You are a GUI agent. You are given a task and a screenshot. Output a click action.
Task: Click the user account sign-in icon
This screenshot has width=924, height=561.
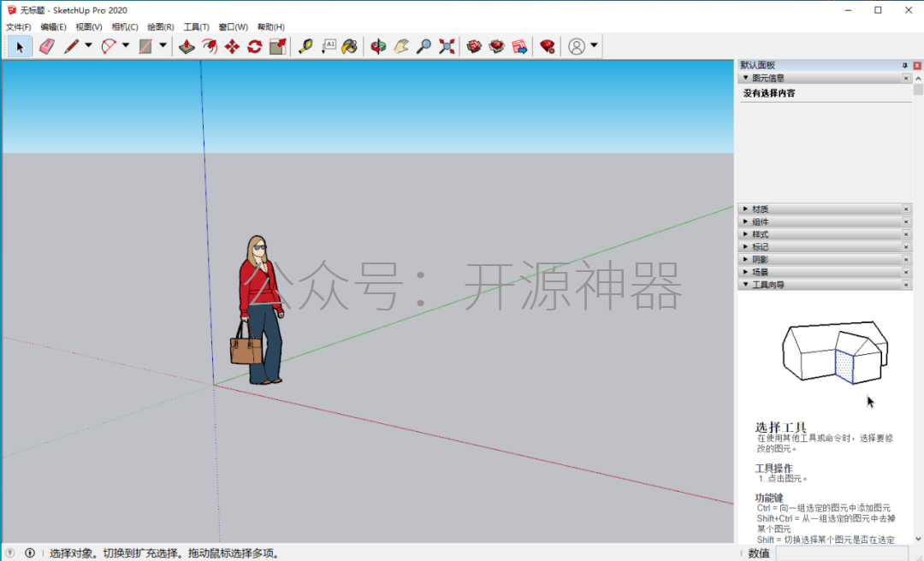pos(577,46)
